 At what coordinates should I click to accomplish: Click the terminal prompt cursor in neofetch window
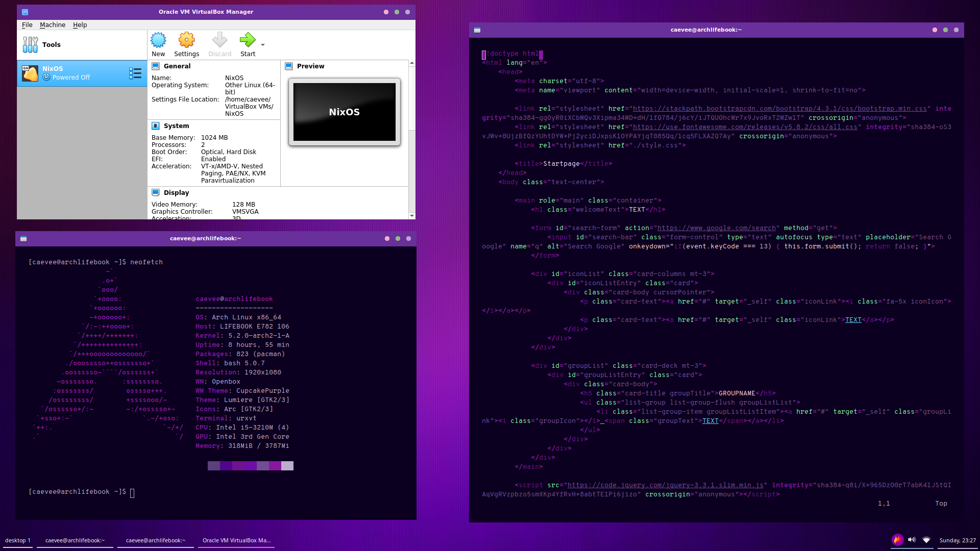pyautogui.click(x=132, y=492)
